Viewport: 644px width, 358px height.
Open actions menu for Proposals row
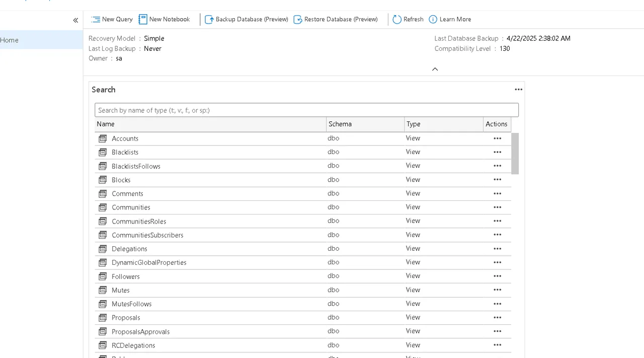pos(498,317)
